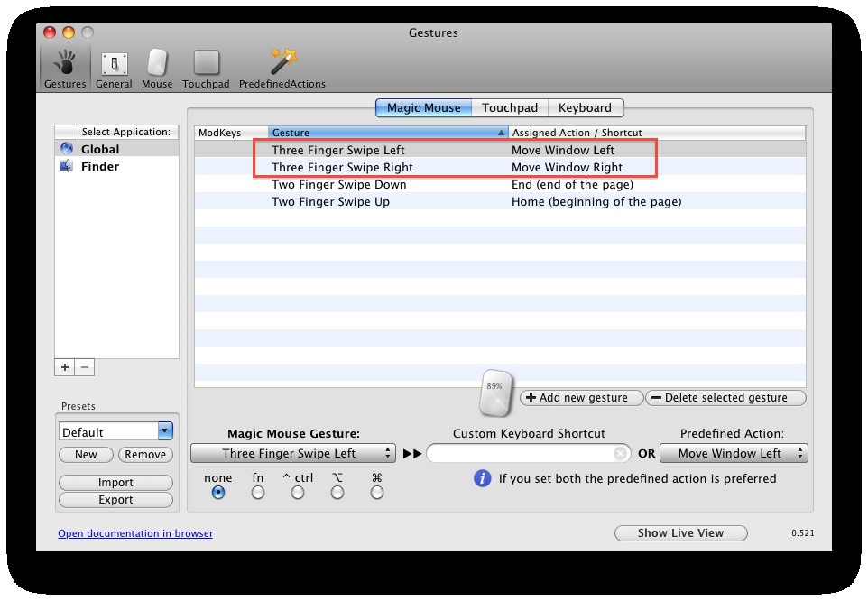This screenshot has width=868, height=601.
Task: Select the command key modifier radio button
Action: coord(377,493)
